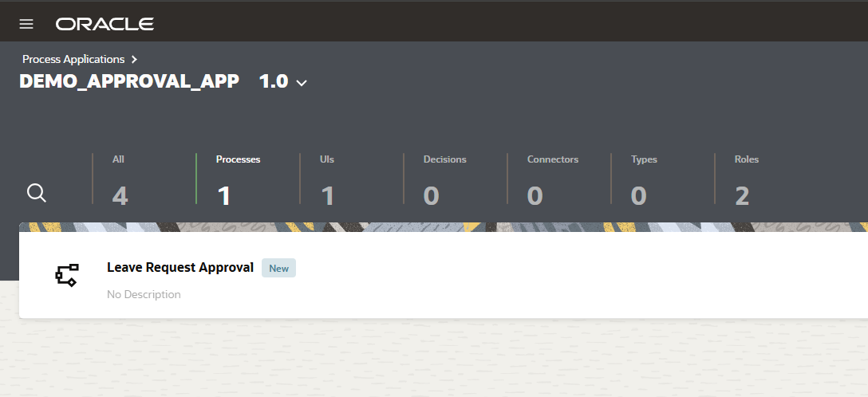
Task: Open the Leave Request Approval process
Action: click(180, 267)
